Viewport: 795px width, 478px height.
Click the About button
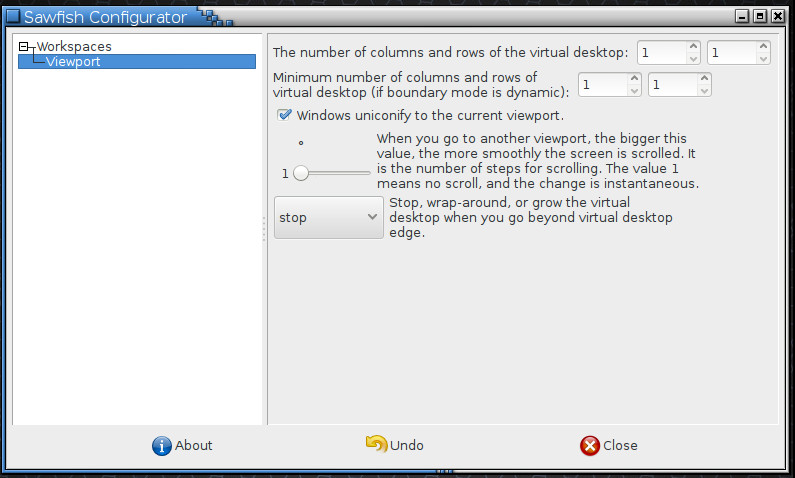click(x=182, y=446)
